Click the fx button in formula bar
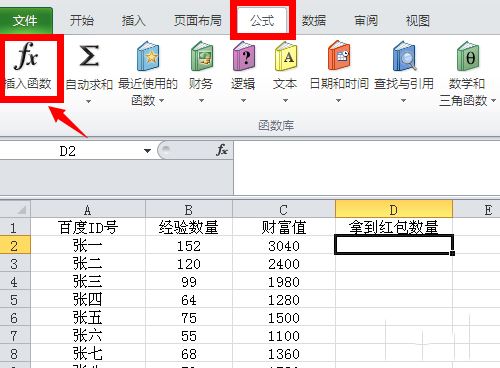 pos(222,150)
